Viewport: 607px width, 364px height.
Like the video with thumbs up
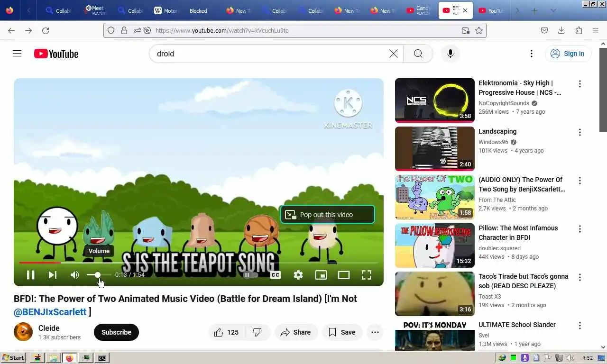tap(227, 332)
